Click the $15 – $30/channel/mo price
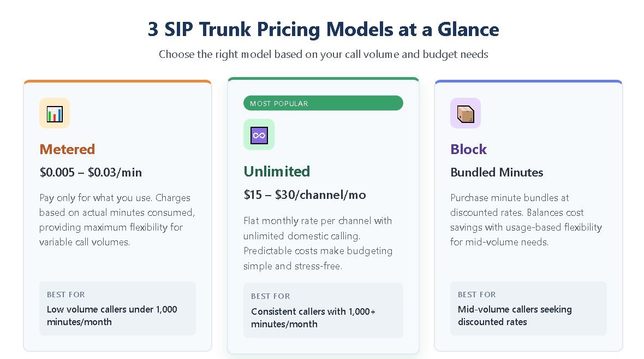644x359 pixels. click(x=305, y=195)
